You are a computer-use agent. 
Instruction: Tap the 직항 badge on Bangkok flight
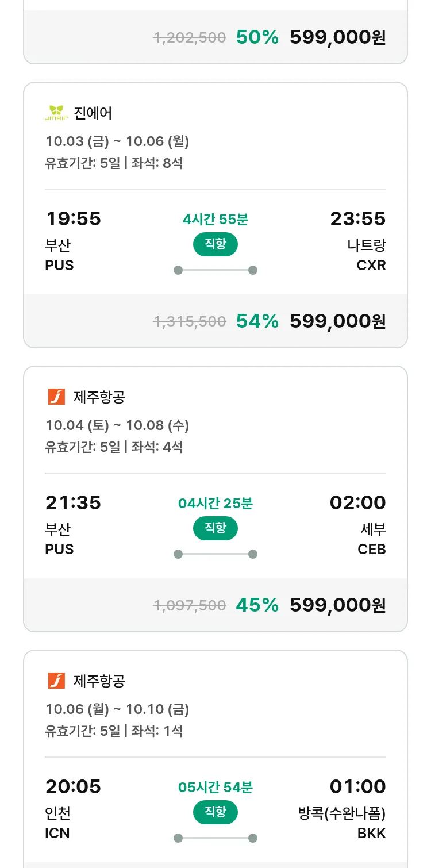click(x=215, y=812)
